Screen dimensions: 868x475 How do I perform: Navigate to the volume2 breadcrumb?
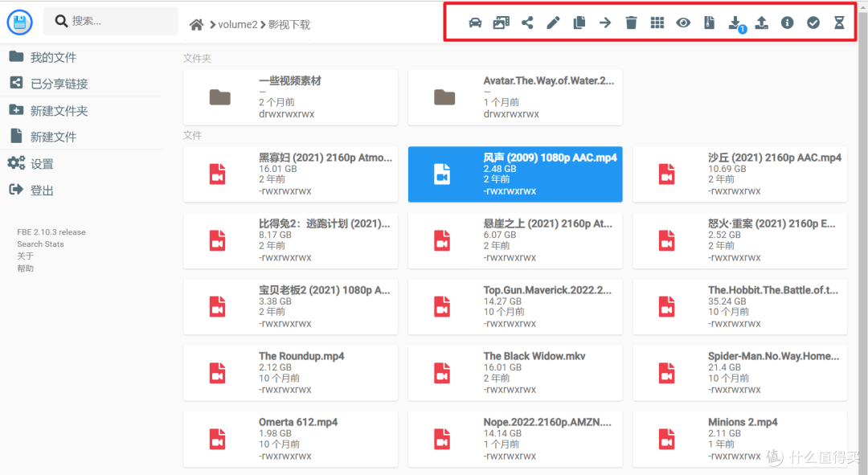coord(237,25)
